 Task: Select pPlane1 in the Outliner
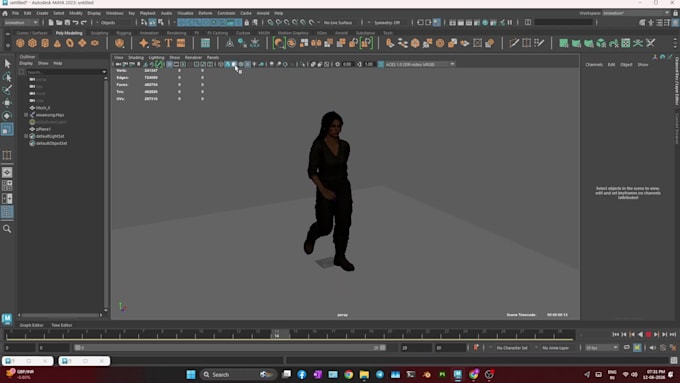point(43,129)
